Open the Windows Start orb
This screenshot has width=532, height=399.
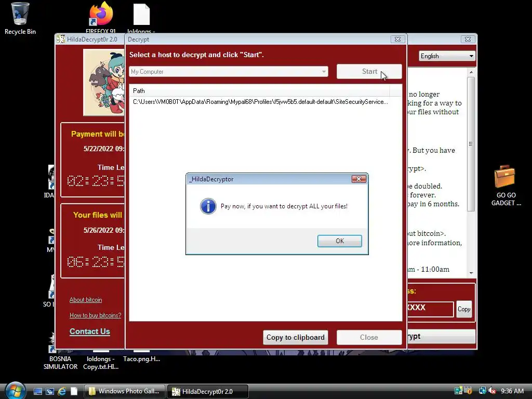tap(15, 391)
